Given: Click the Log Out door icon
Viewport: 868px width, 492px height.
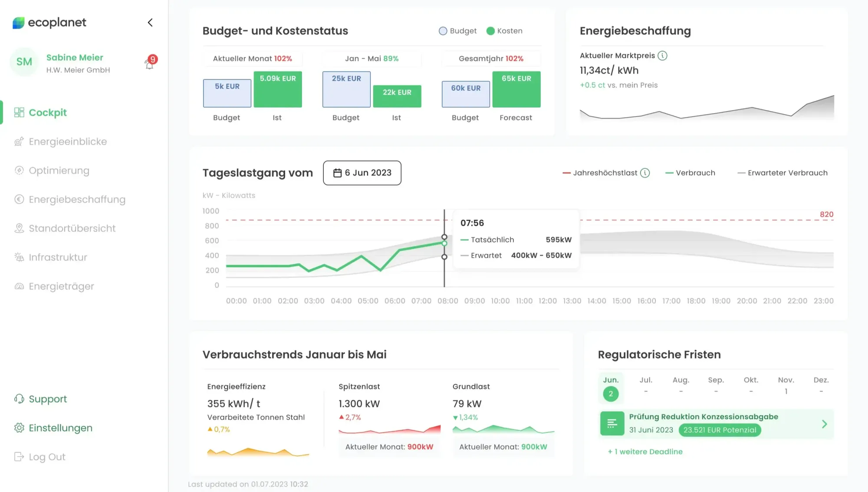Looking at the screenshot, I should pos(19,457).
